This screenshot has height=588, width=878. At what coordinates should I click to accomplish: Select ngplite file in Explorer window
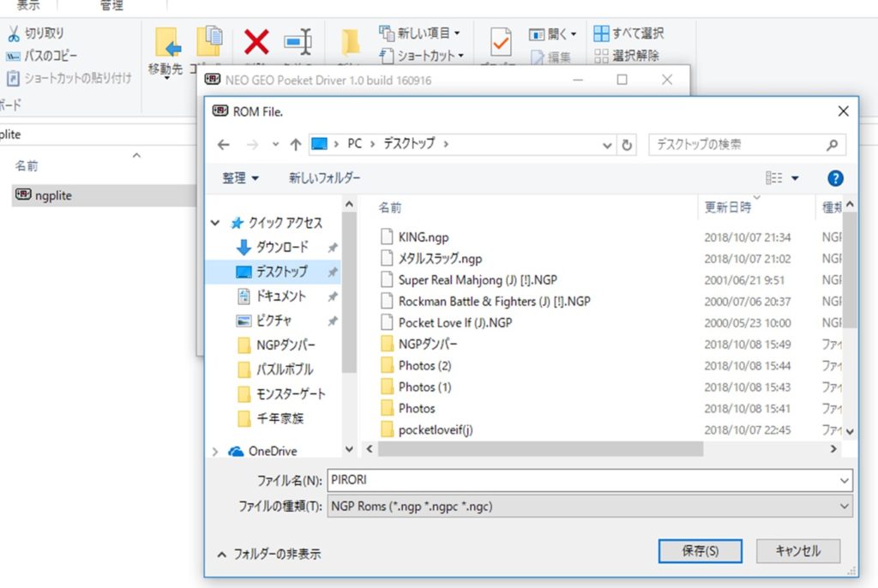point(104,195)
